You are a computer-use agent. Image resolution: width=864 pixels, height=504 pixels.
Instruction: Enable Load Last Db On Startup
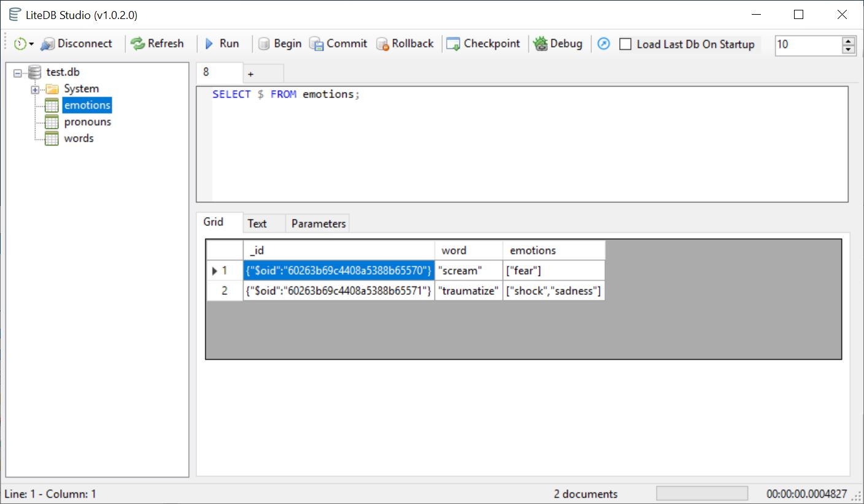coord(625,44)
